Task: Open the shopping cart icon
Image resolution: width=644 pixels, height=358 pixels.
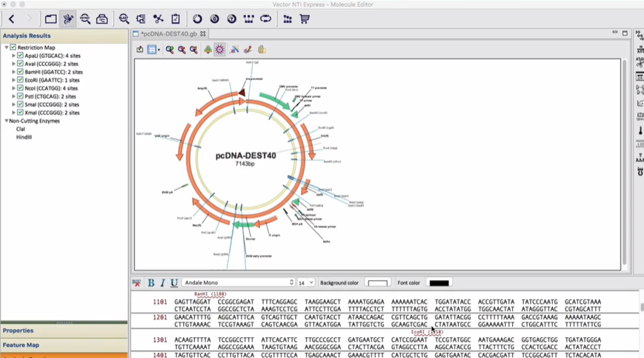Action: [305, 19]
